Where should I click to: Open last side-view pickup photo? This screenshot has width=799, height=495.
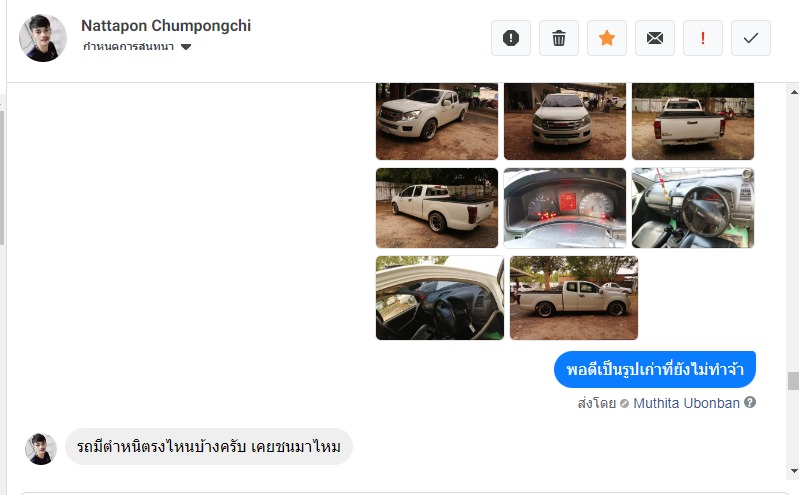point(574,298)
